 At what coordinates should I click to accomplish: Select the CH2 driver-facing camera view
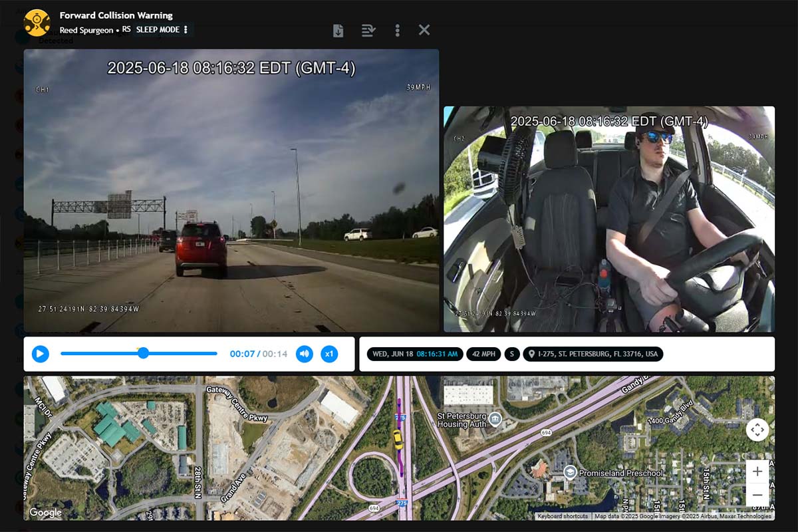(610, 219)
